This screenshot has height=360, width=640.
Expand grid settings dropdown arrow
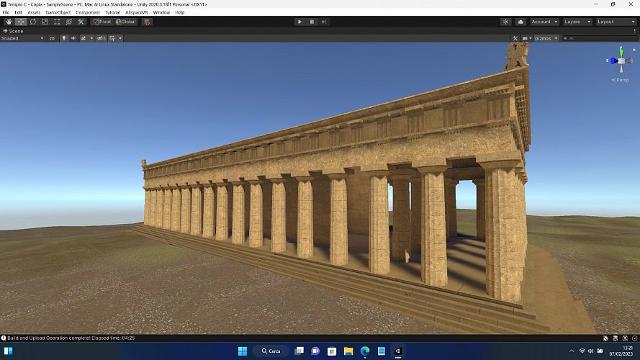coord(120,38)
